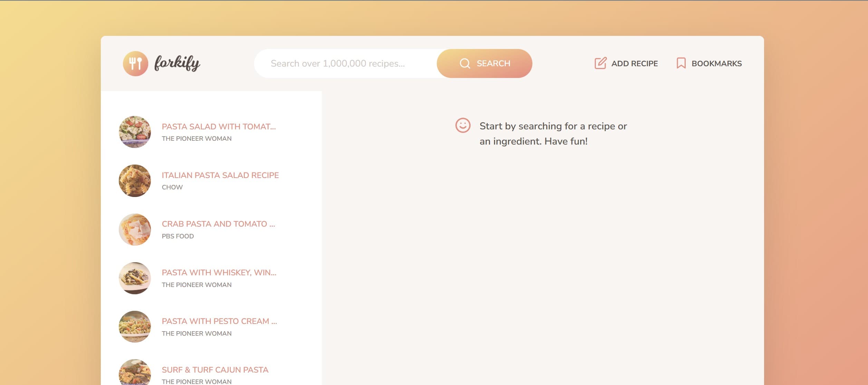Screen dimensions: 868x385
Task: Toggle the Bookmarks panel open
Action: point(709,63)
